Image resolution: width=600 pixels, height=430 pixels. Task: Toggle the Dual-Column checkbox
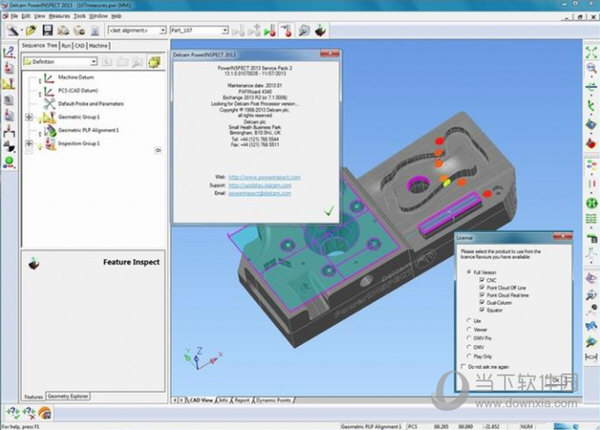pos(481,302)
